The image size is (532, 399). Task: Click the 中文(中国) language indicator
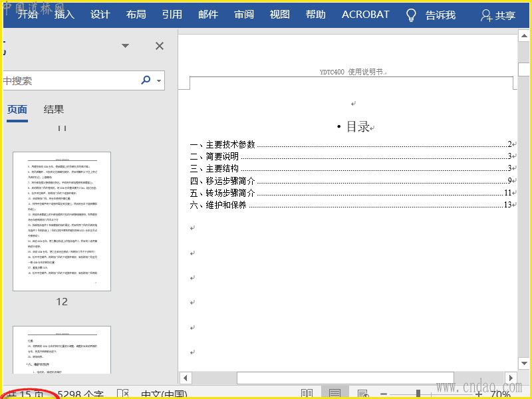click(164, 394)
